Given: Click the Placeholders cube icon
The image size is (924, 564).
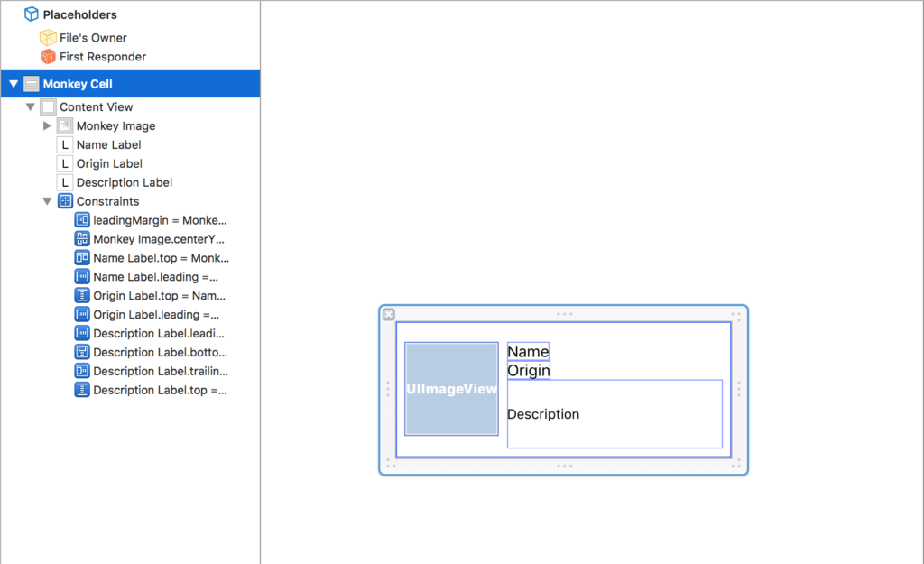Looking at the screenshot, I should point(32,14).
